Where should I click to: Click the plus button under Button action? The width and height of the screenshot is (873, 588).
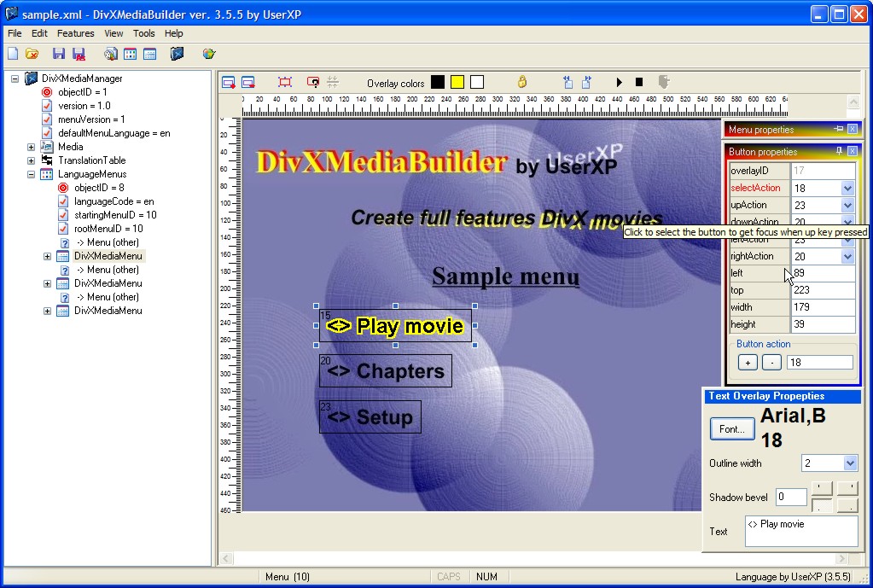pos(748,363)
